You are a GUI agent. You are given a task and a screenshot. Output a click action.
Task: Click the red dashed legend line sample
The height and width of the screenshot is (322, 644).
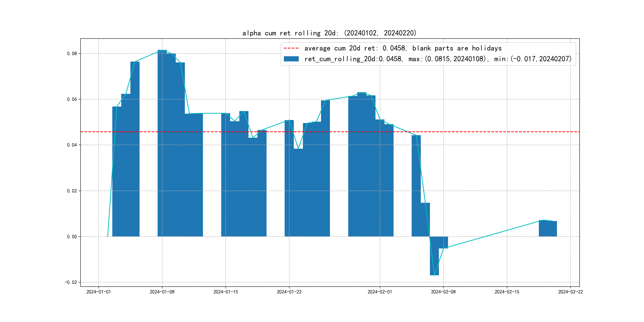pyautogui.click(x=291, y=48)
